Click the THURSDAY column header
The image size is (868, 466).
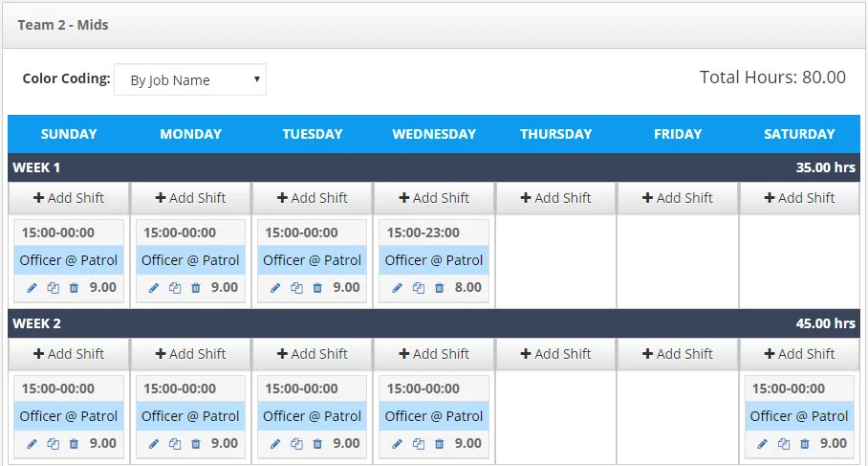tap(555, 134)
